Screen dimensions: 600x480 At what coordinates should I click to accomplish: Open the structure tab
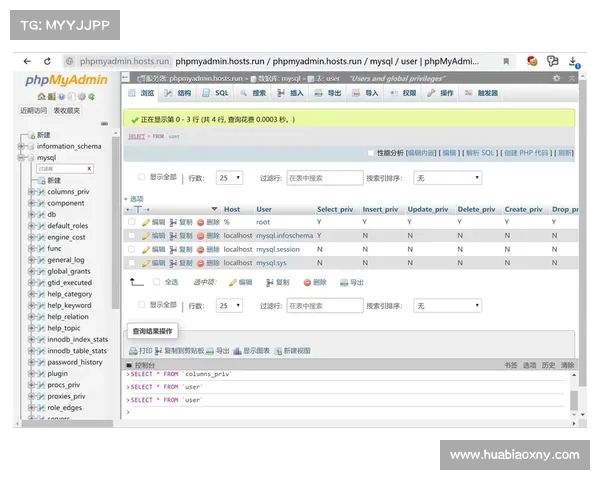coord(179,93)
